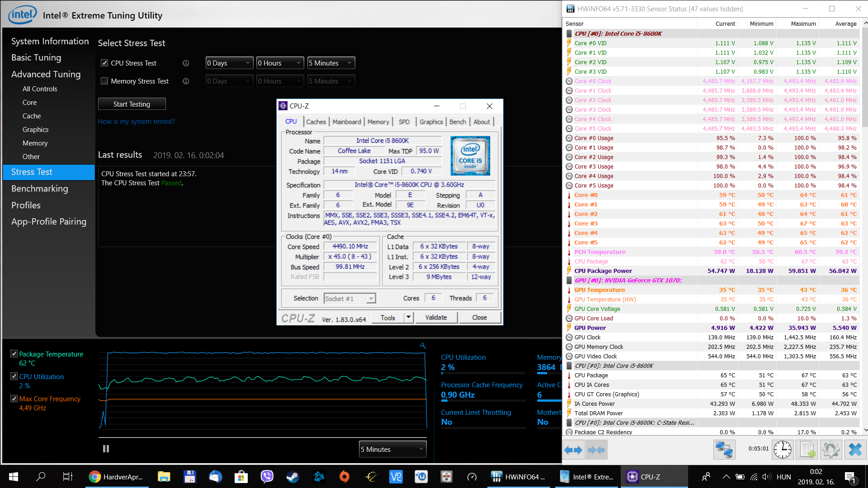Viewport: 868px width, 488px height.
Task: Open the graph time range 5 Minutes dropdown
Action: click(x=392, y=449)
